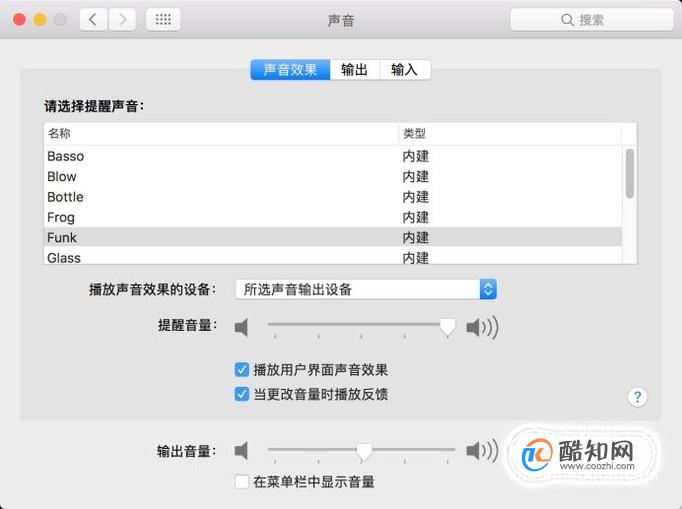The image size is (682, 509).
Task: Click the 搜索 search field
Action: (x=592, y=20)
